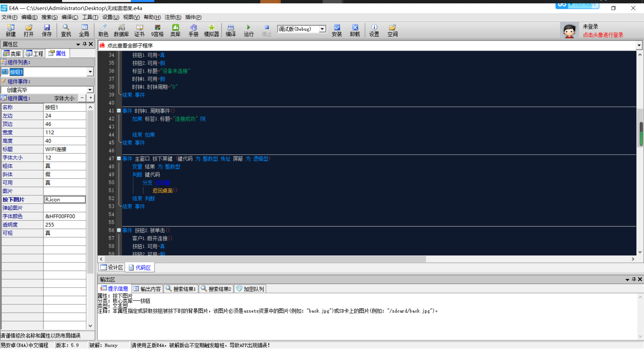Open the 组件列表 component dropdown
644x349 pixels.
click(x=90, y=72)
